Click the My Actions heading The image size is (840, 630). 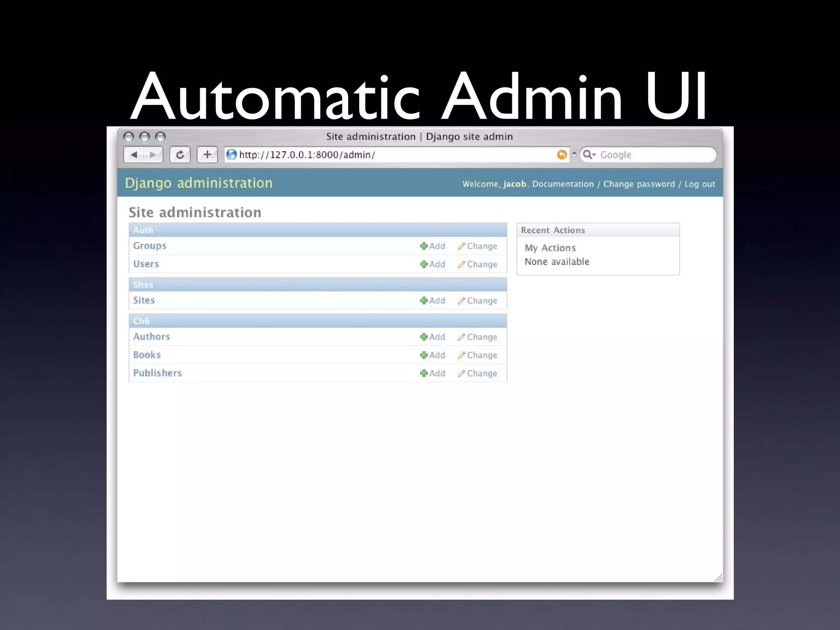point(550,248)
